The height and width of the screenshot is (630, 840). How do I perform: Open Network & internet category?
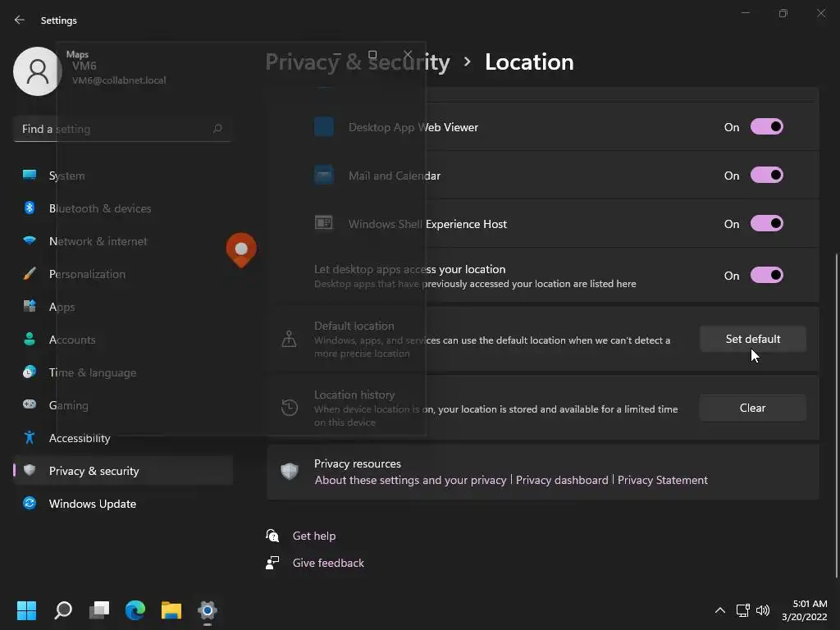[123, 241]
